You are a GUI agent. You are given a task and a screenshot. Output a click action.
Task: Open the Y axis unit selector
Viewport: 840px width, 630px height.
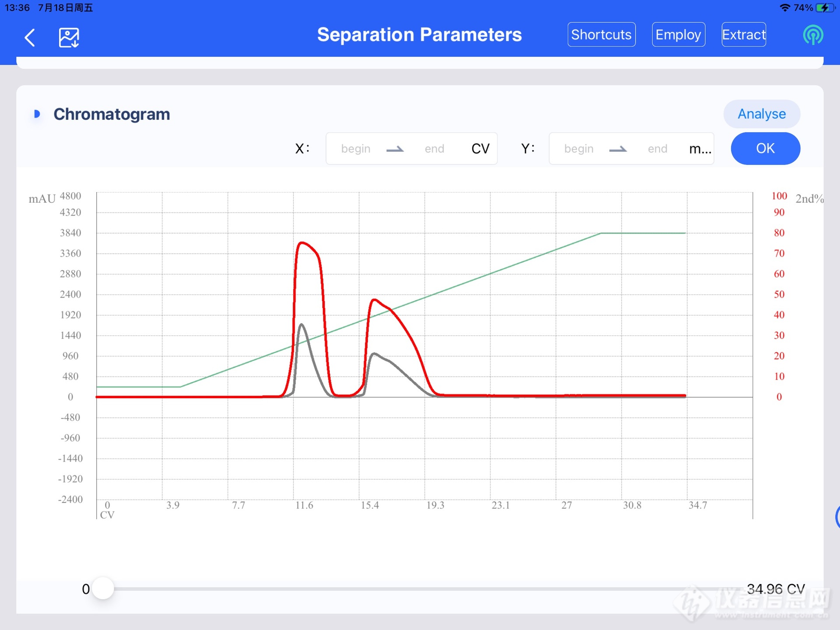click(x=700, y=149)
